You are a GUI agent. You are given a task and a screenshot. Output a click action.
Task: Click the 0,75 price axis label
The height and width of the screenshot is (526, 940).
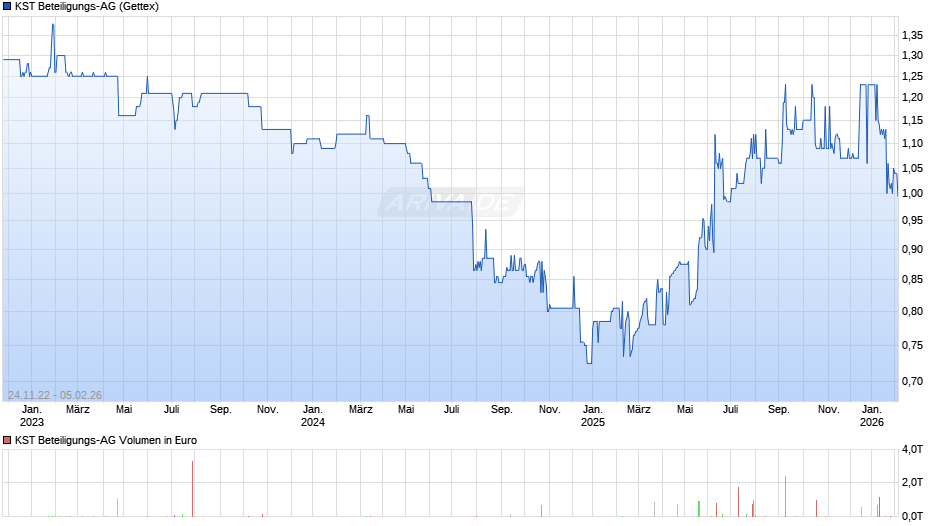912,345
